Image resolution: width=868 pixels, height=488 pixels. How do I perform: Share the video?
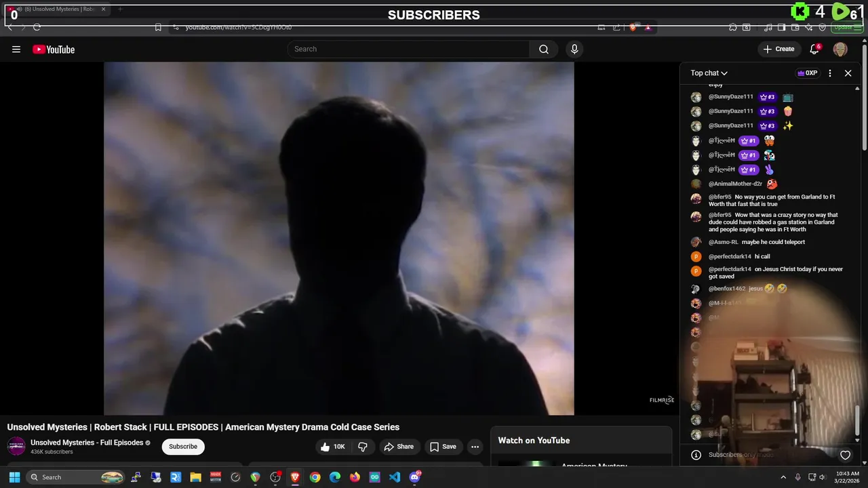(x=399, y=447)
